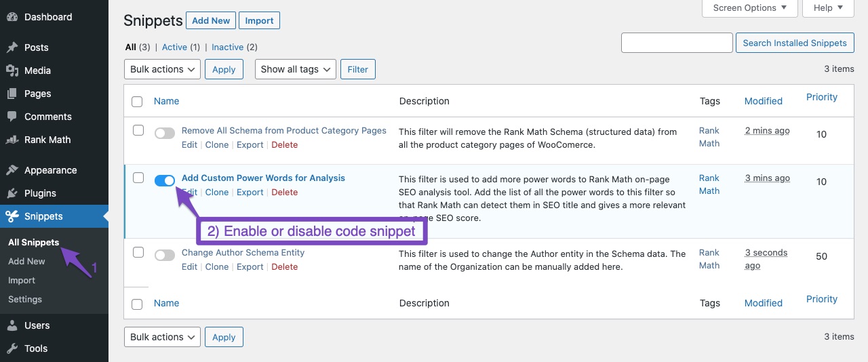Clone the Add Custom Power Words snippet
The height and width of the screenshot is (362, 868).
(217, 193)
